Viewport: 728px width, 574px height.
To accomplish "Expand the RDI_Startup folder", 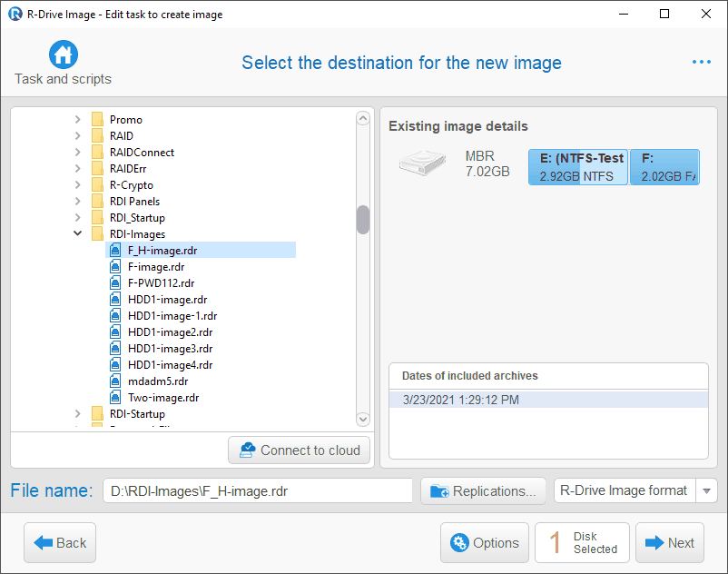I will coord(77,217).
